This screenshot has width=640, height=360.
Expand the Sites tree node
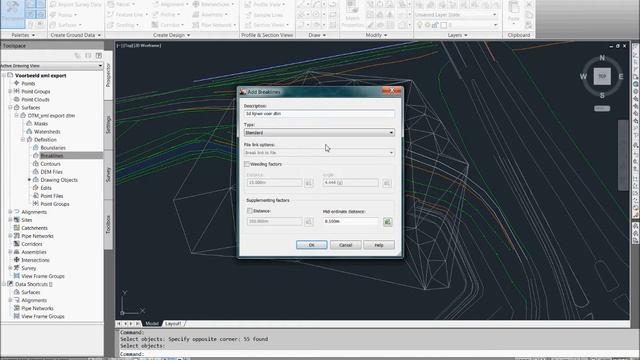coord(10,220)
